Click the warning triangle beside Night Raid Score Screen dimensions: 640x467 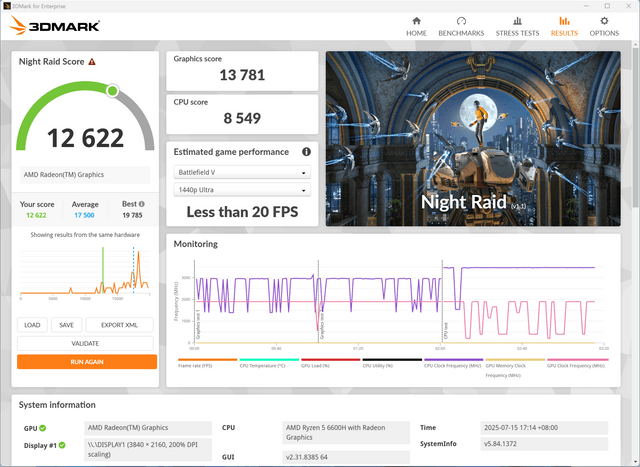coord(92,62)
